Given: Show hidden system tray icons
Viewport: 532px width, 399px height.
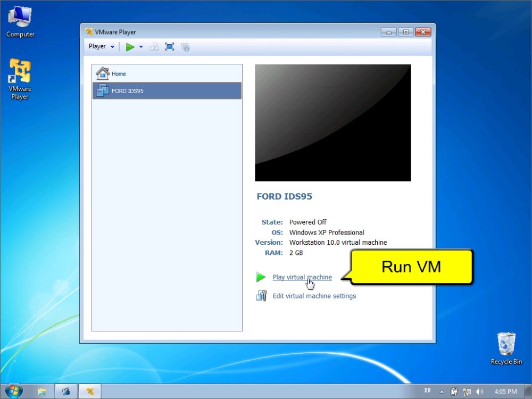Looking at the screenshot, I should tap(443, 392).
